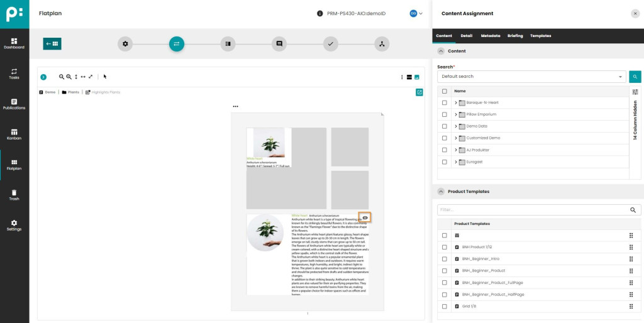
Task: Open the Default search dropdown
Action: click(530, 77)
